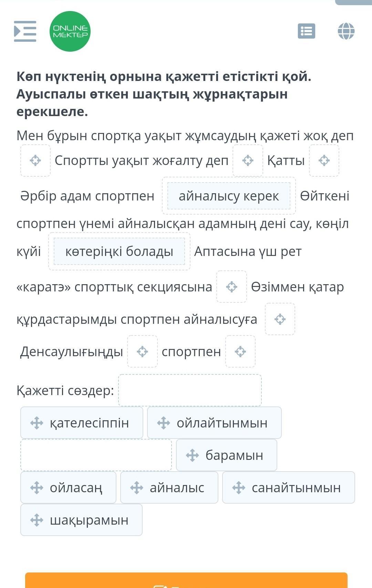Select the word chip ойласаң
The height and width of the screenshot is (588, 372).
click(69, 488)
